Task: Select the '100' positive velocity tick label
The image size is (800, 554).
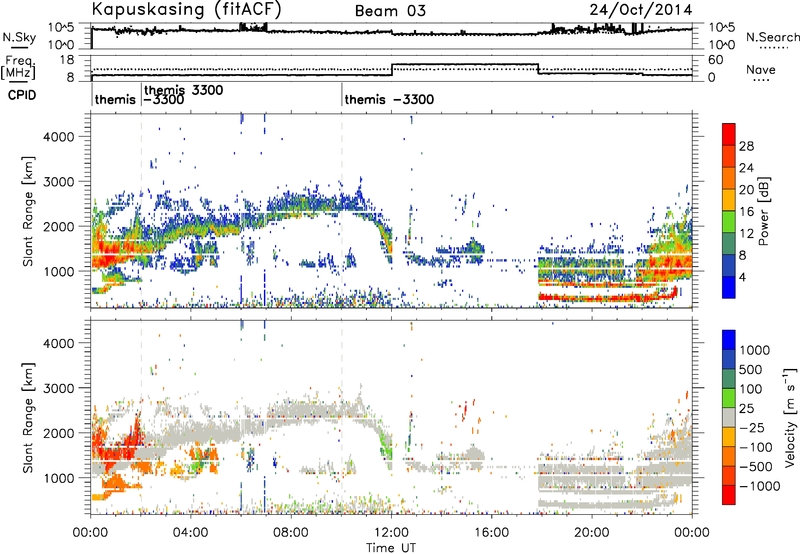Action: (750, 389)
